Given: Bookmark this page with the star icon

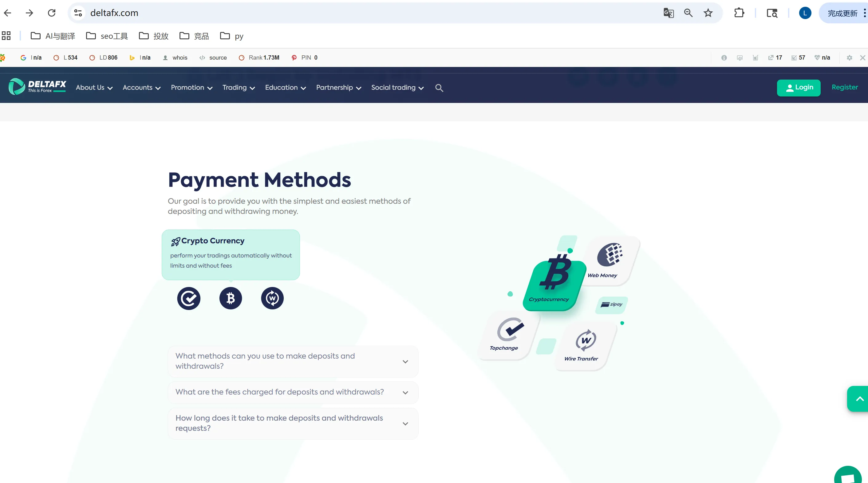Looking at the screenshot, I should coord(708,13).
